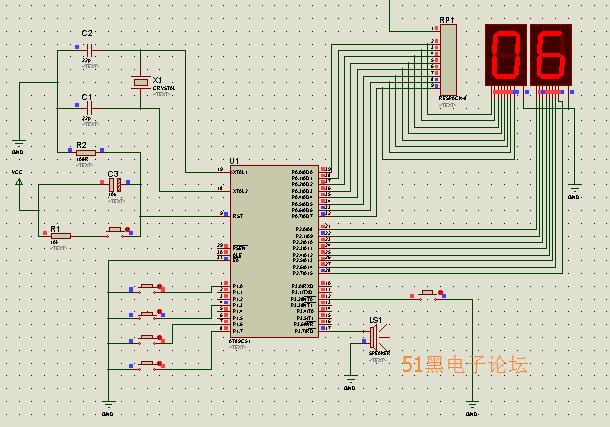Select resistor R1 symbol
Screen dimensions: 610x427
61,236
